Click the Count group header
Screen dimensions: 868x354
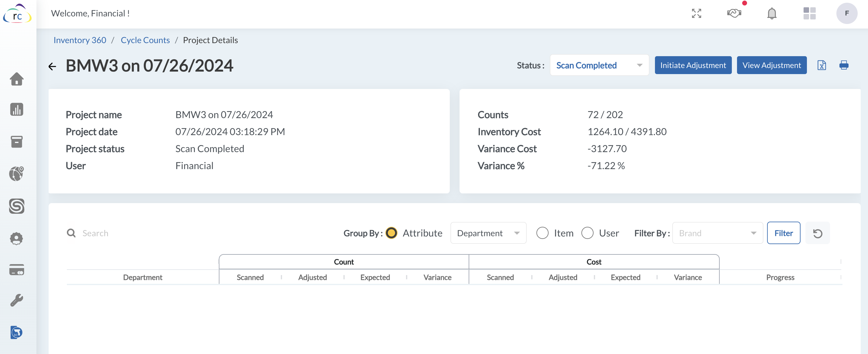point(344,262)
